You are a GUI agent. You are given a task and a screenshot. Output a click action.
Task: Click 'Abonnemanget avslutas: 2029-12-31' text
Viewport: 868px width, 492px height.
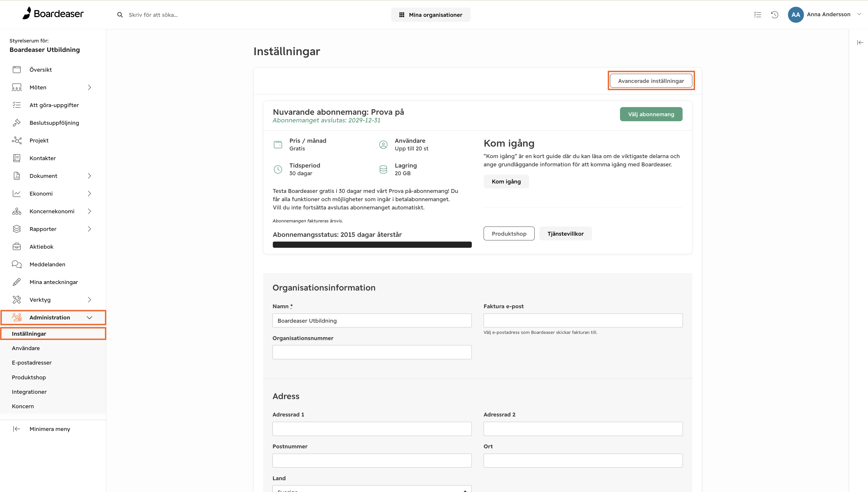(x=326, y=120)
